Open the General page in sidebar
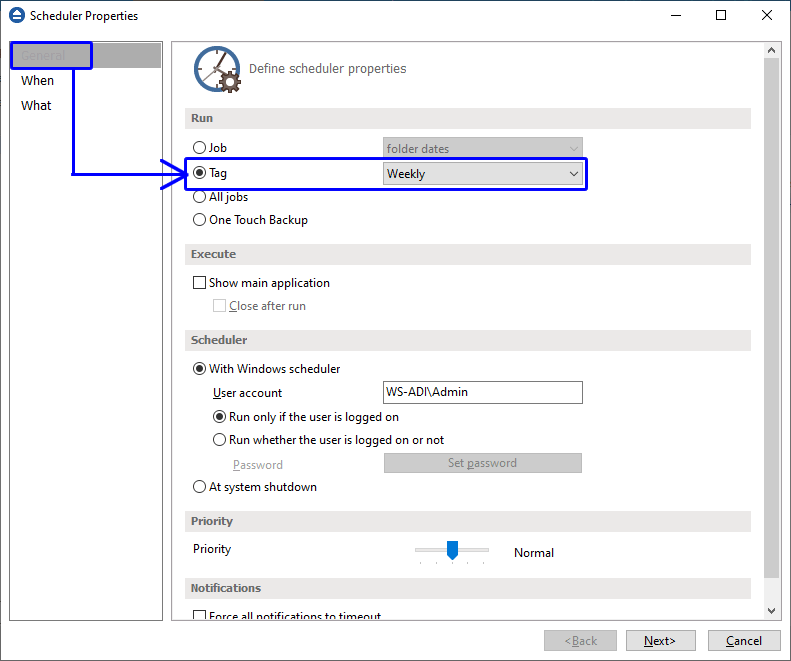This screenshot has width=791, height=661. click(x=86, y=56)
